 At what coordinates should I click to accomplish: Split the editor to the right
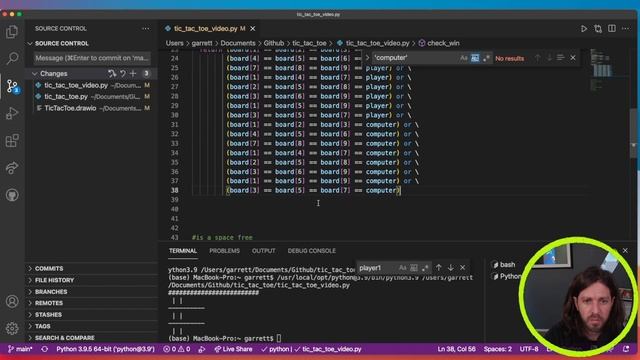[612, 29]
